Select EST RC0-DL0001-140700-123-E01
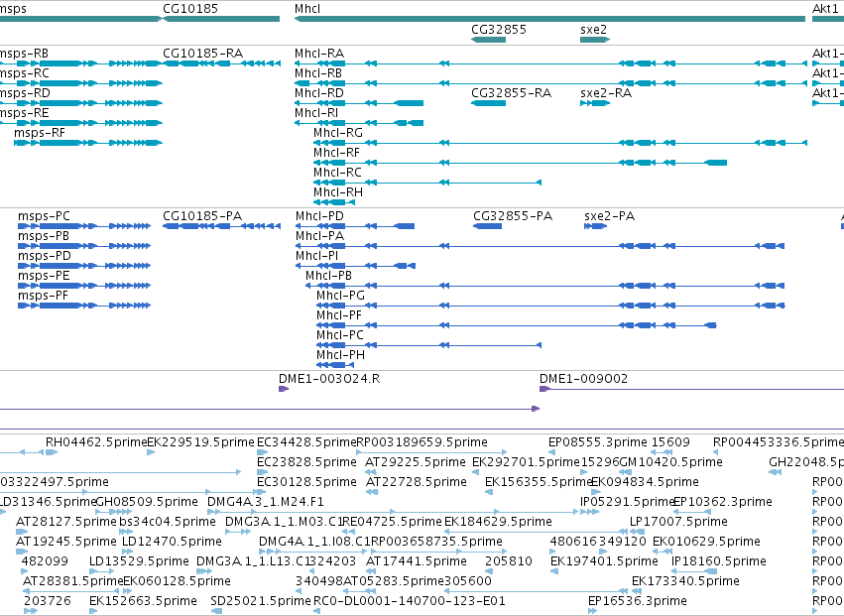This screenshot has width=844, height=616. coord(409,601)
